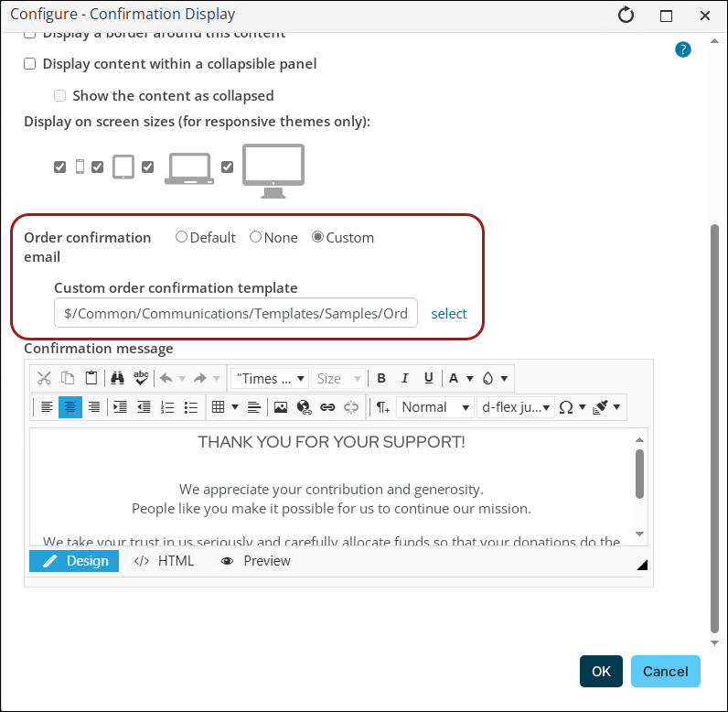Click the select template link

tap(449, 314)
